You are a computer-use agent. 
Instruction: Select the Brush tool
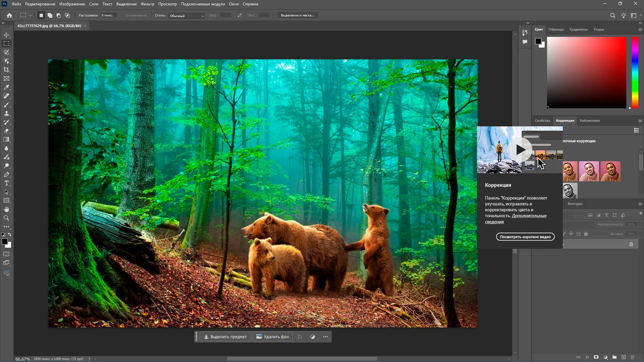pos(6,105)
